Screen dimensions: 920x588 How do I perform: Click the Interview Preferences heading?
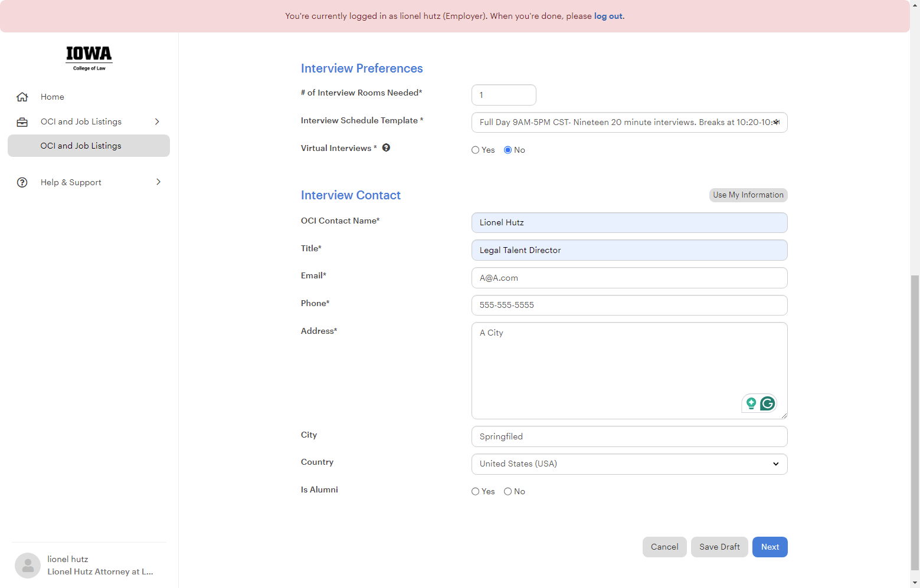point(362,68)
